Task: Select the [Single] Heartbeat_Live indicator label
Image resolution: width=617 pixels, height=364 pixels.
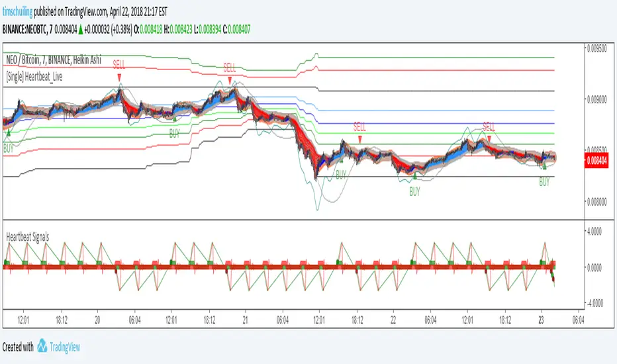Action: point(34,77)
